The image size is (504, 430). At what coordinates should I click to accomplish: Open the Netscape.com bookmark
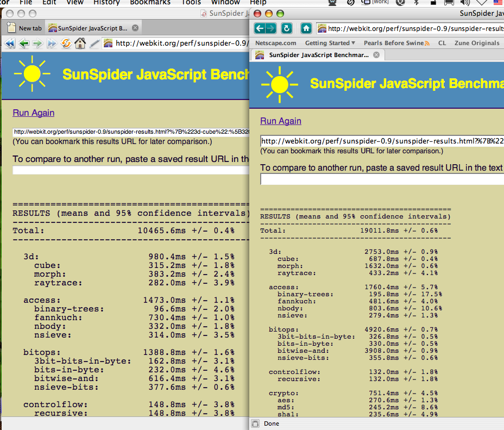(x=275, y=43)
